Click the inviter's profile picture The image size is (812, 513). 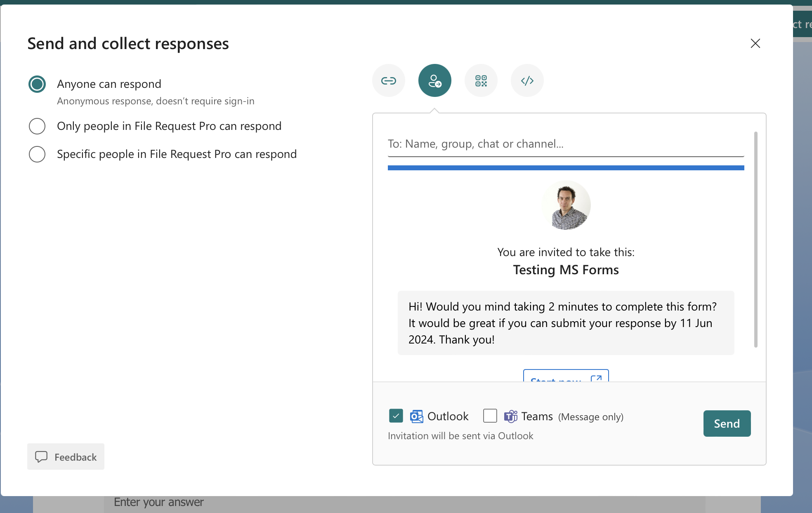click(566, 205)
